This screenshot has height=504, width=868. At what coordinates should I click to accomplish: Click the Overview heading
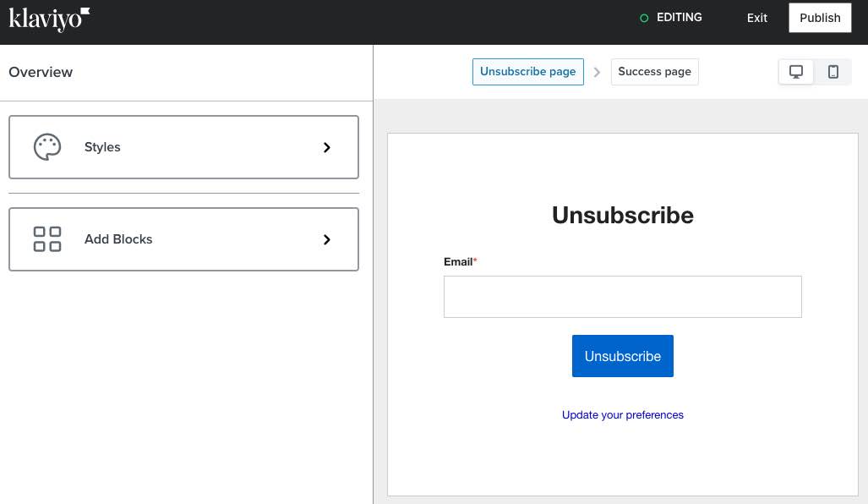pyautogui.click(x=41, y=72)
